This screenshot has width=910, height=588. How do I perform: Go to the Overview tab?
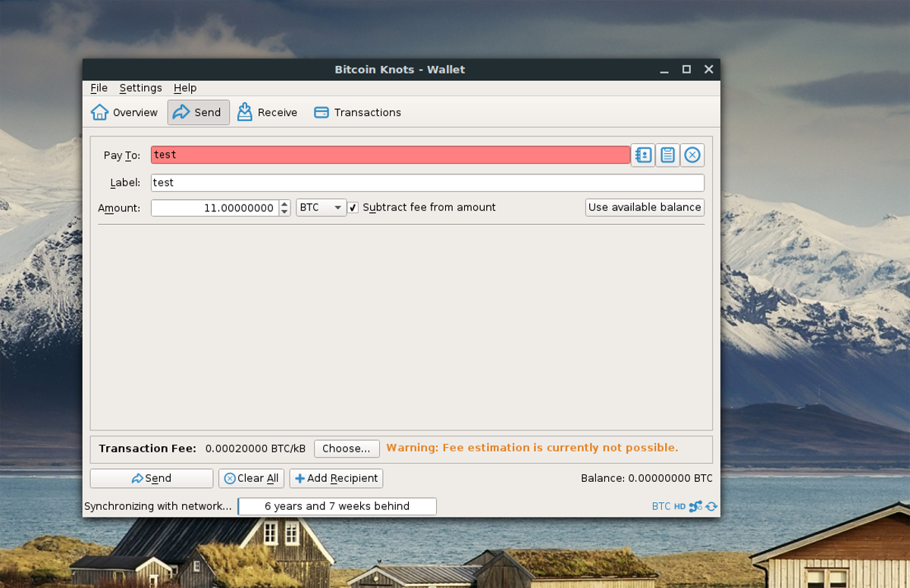tap(124, 112)
